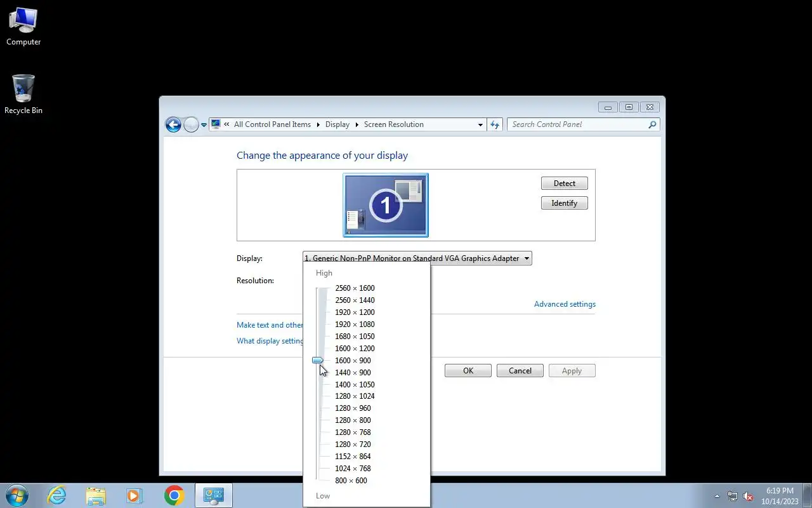The height and width of the screenshot is (508, 812).
Task: Click the Forward navigation arrow
Action: [191, 124]
